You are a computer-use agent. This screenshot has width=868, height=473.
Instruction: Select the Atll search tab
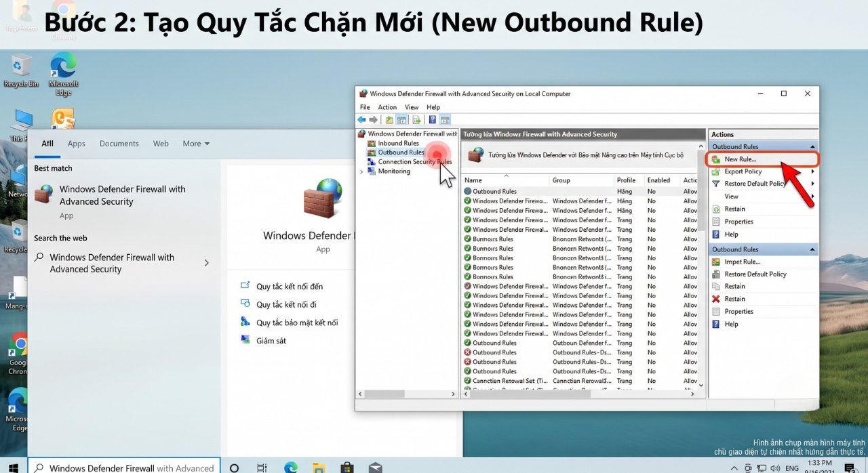(x=47, y=144)
